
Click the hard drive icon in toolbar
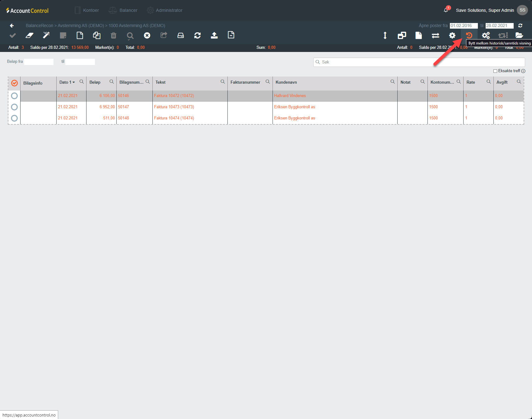(180, 35)
